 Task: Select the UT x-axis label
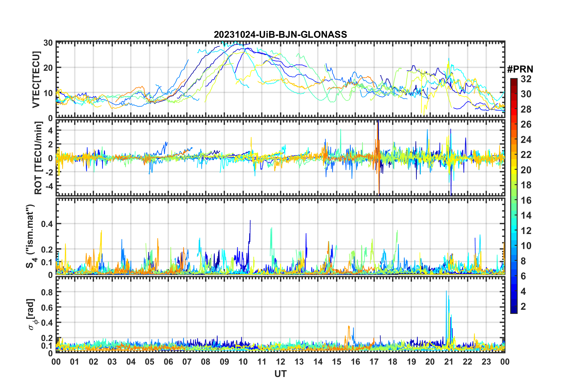tap(280, 374)
